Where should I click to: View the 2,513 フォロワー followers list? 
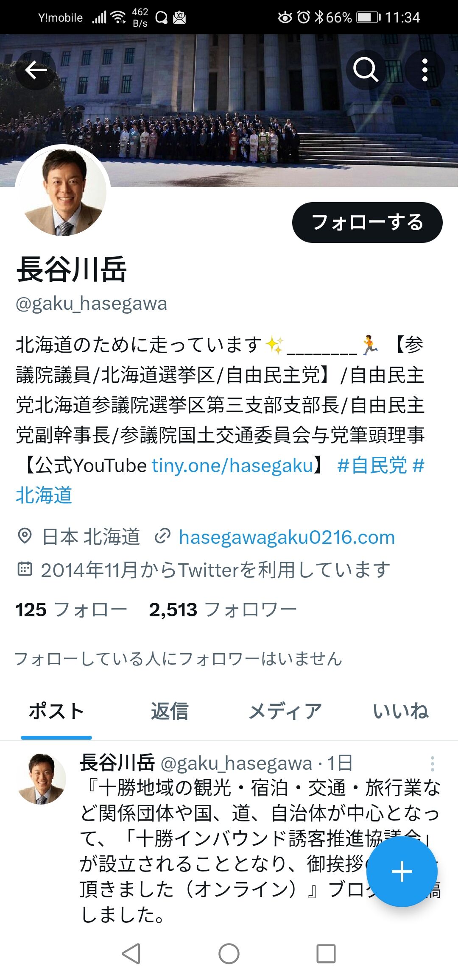point(223,610)
